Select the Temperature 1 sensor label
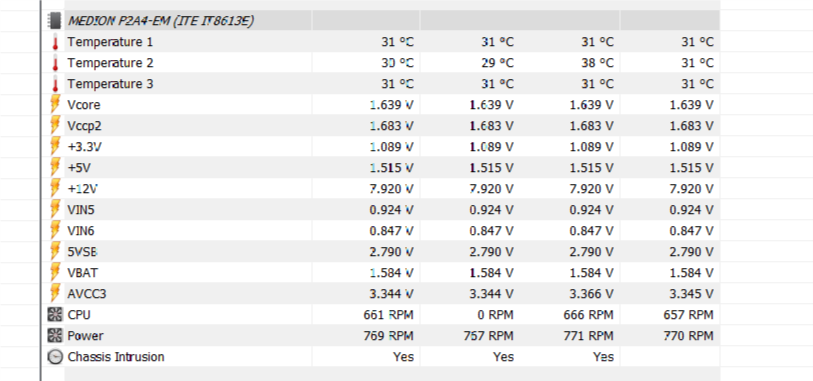The height and width of the screenshot is (381, 813). (110, 42)
